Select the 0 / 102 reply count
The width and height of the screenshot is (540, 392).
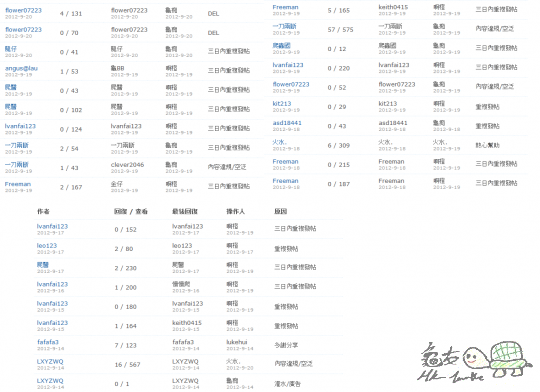[71, 110]
